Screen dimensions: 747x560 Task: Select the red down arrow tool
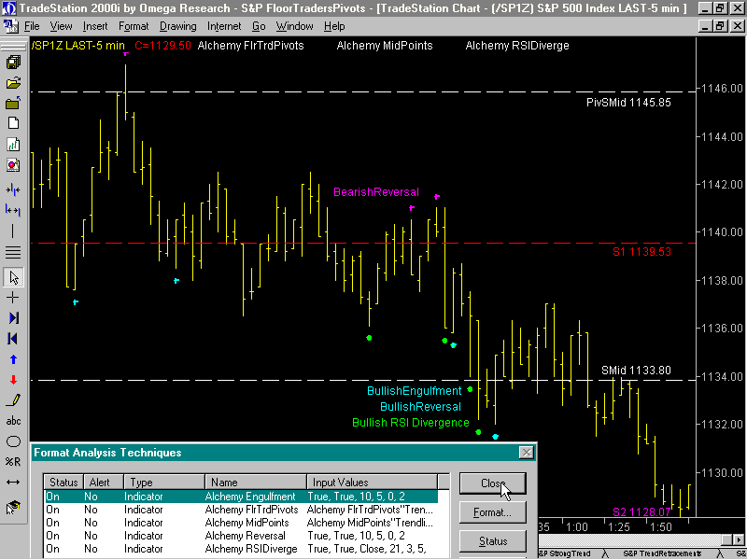[x=13, y=380]
